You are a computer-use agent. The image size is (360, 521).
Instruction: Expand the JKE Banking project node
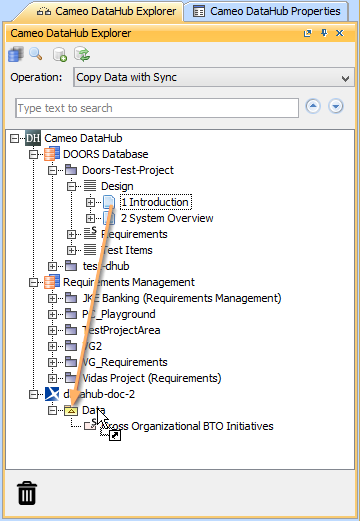click(52, 298)
